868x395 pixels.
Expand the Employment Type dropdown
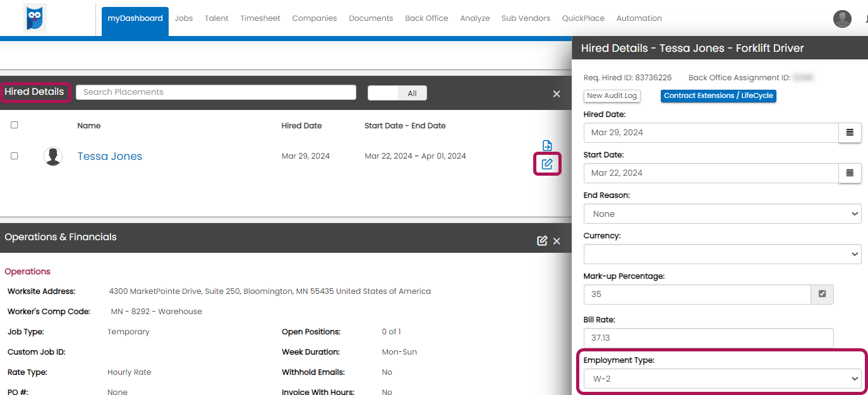(722, 379)
